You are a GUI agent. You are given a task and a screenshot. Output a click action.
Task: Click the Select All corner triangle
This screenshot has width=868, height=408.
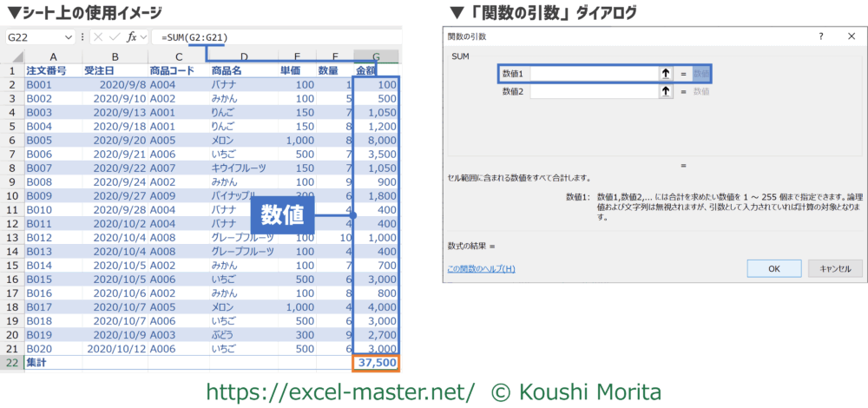(13, 57)
